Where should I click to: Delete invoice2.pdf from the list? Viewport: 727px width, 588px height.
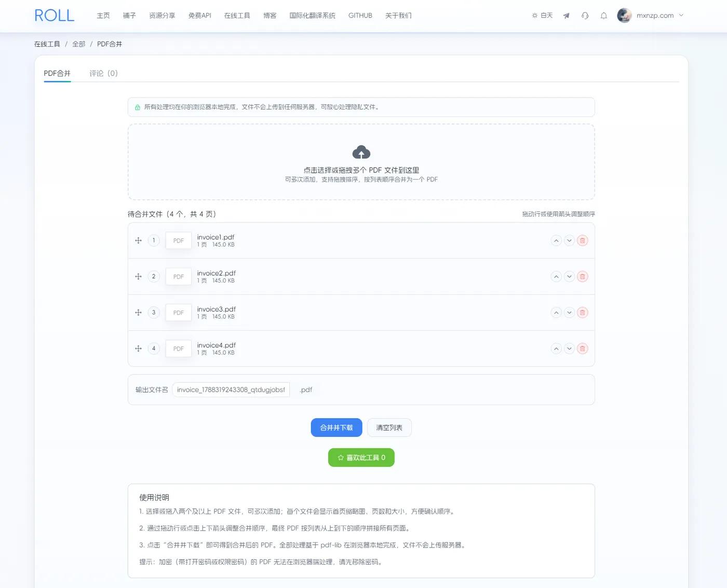pos(583,276)
